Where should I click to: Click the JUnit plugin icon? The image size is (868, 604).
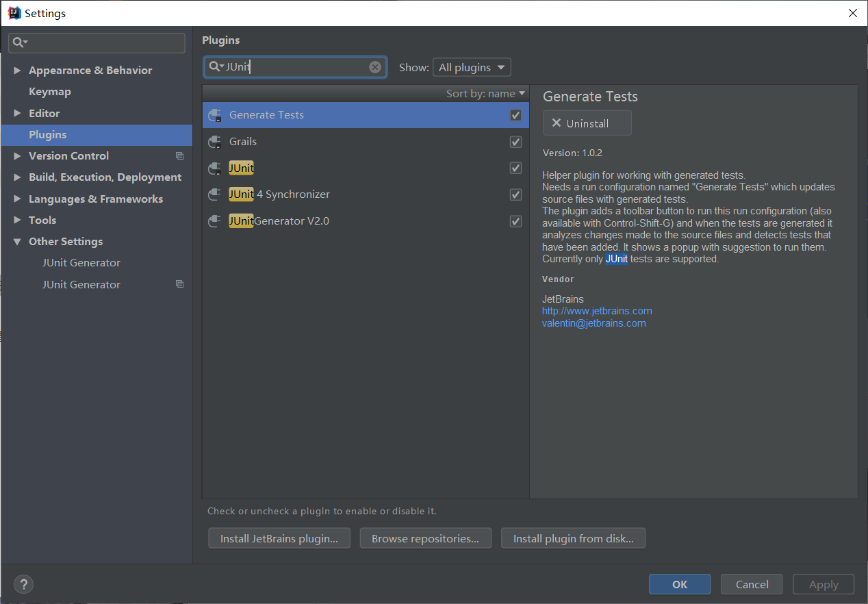click(x=215, y=168)
